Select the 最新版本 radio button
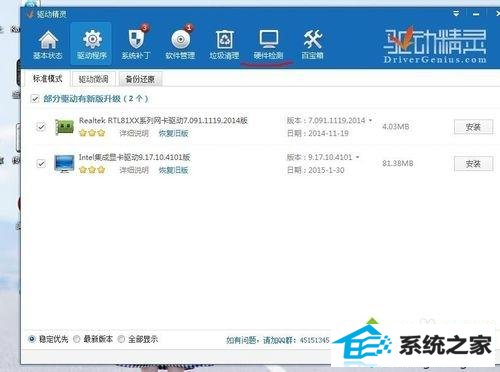 pyautogui.click(x=76, y=339)
